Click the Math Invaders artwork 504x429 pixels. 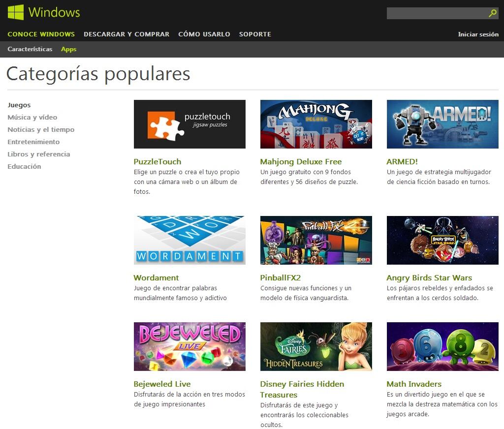[442, 346]
